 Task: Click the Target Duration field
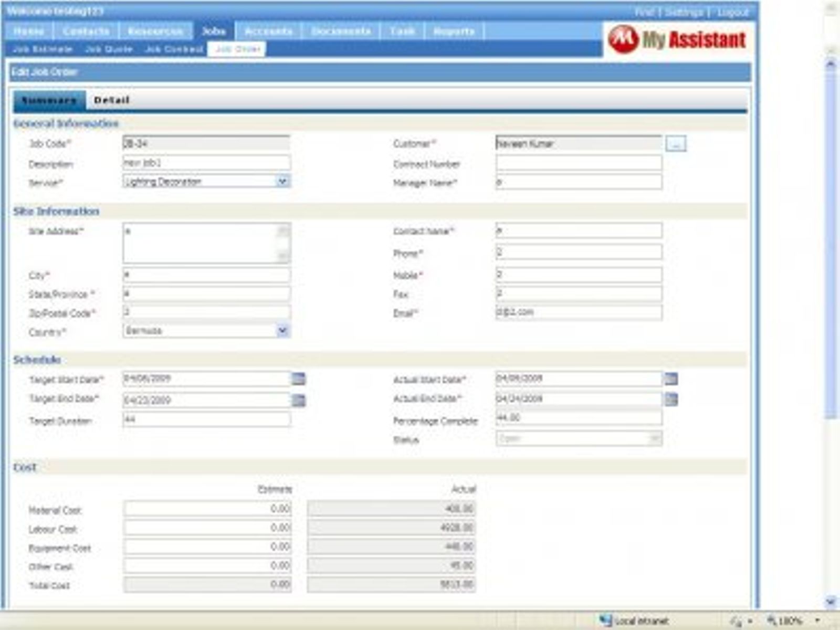coord(206,419)
